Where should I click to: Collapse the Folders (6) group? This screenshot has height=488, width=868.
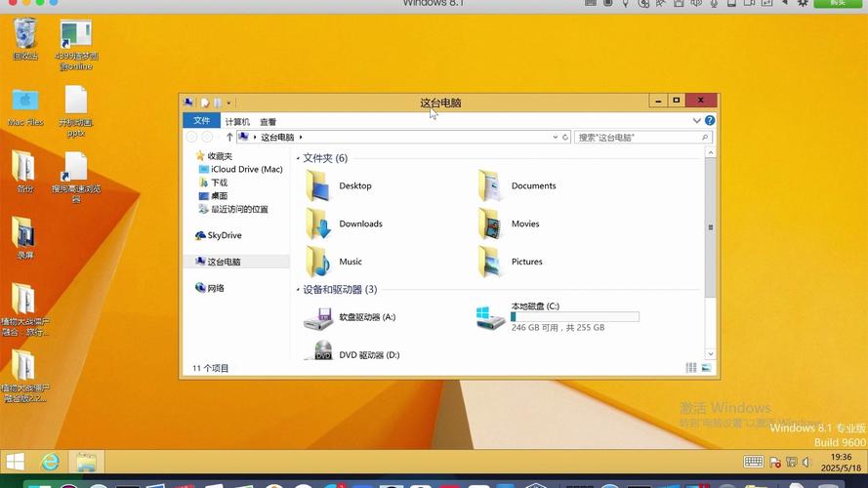(298, 159)
